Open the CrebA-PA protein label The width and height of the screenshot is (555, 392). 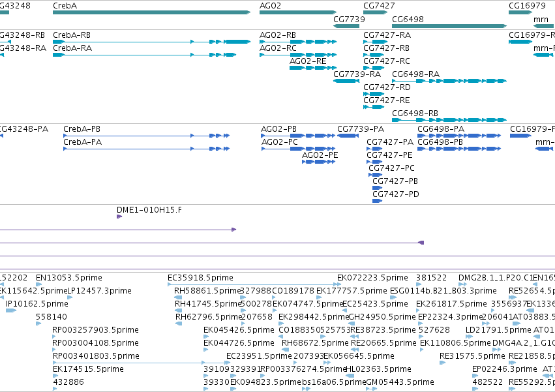click(82, 142)
